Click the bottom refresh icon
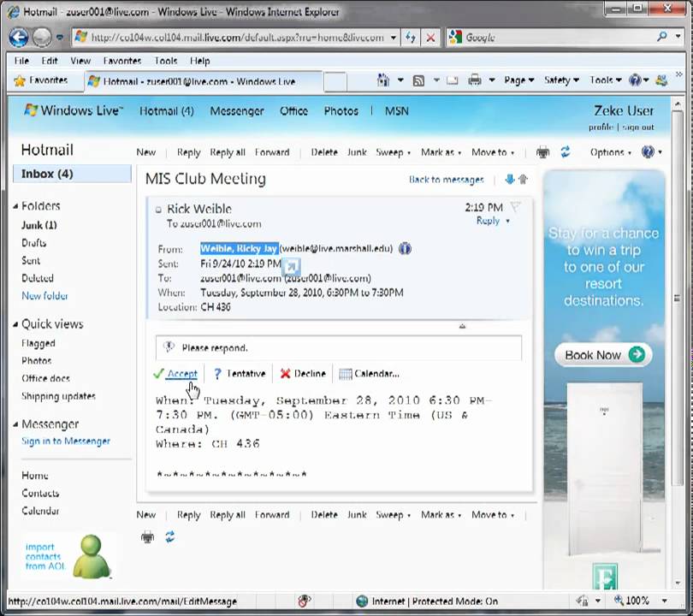The height and width of the screenshot is (616, 693). click(170, 537)
